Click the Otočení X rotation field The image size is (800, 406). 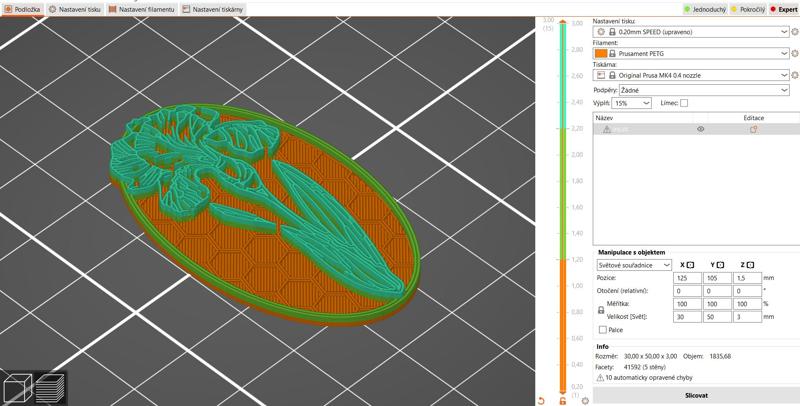point(687,291)
